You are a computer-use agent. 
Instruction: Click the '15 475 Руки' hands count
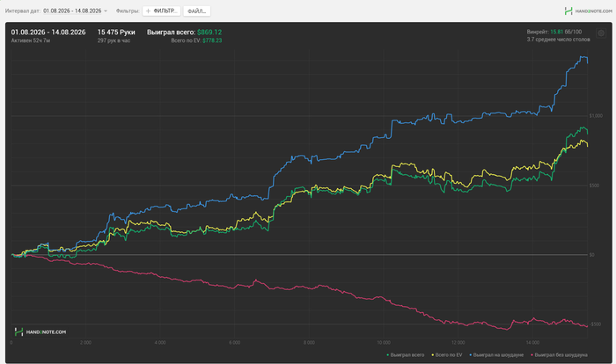pyautogui.click(x=116, y=33)
